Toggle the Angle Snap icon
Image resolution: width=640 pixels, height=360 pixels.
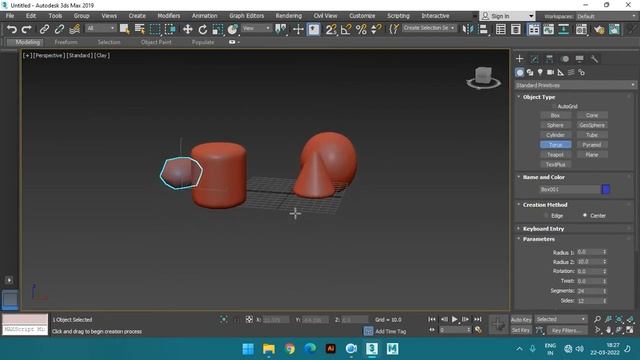click(x=346, y=29)
